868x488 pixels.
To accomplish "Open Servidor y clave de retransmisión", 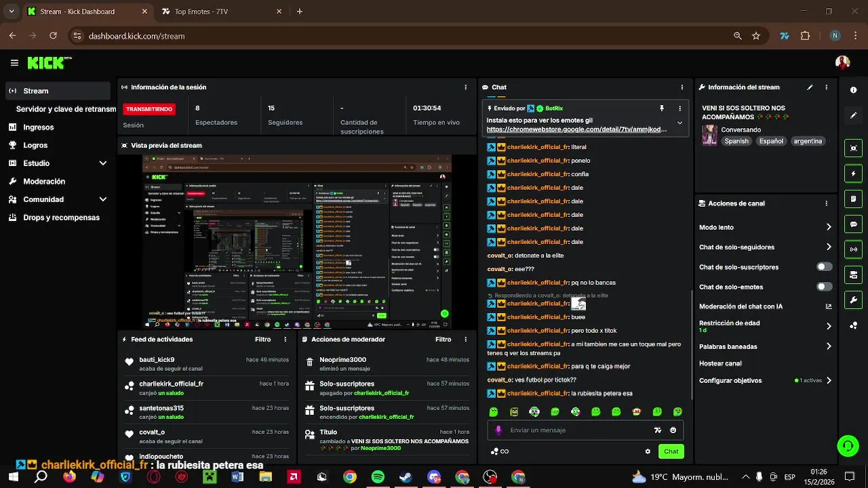I will [66, 109].
